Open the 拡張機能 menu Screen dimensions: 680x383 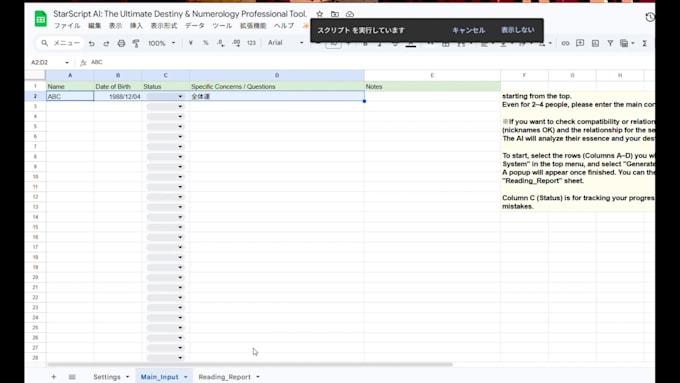253,26
